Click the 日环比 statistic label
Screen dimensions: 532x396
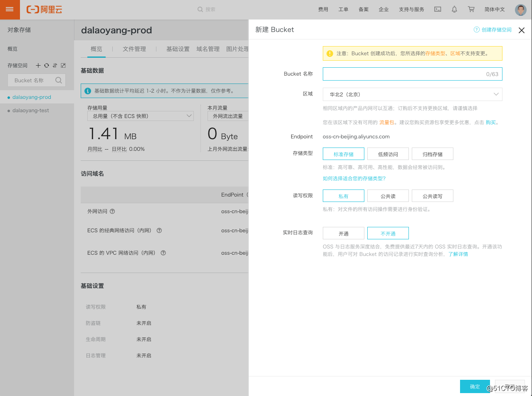(119, 149)
